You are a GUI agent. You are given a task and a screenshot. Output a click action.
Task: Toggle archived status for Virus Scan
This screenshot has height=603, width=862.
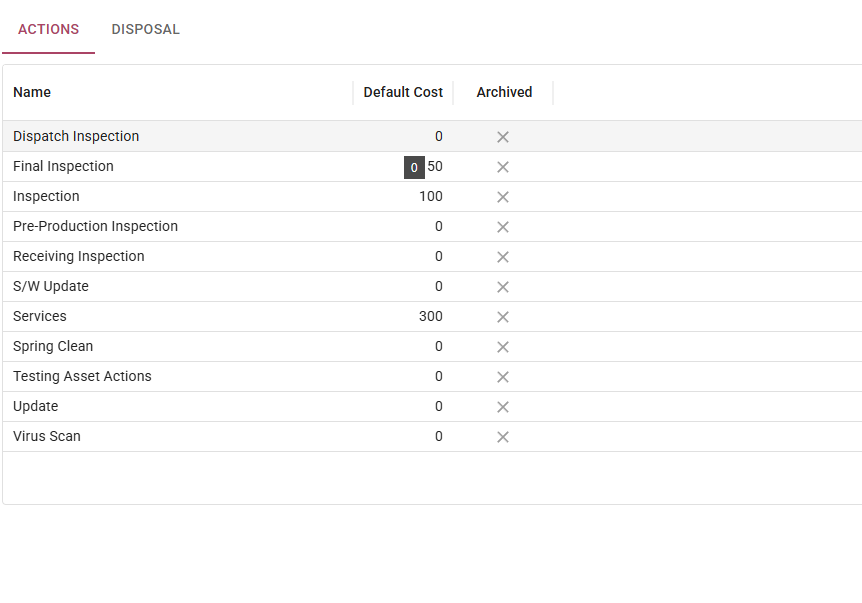[x=503, y=437]
